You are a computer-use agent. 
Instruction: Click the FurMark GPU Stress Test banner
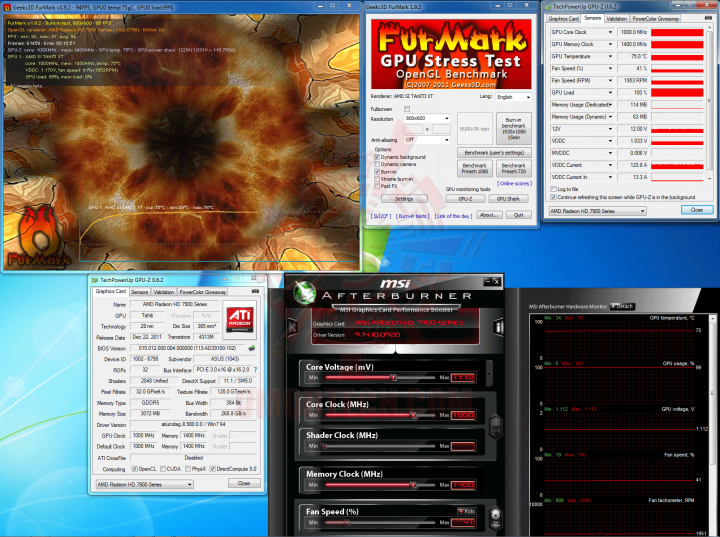point(451,54)
